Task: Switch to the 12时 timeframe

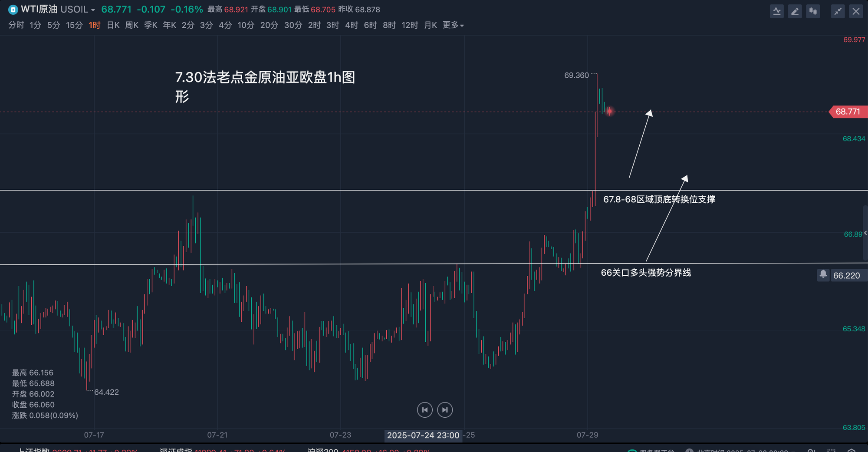Action: click(x=410, y=25)
